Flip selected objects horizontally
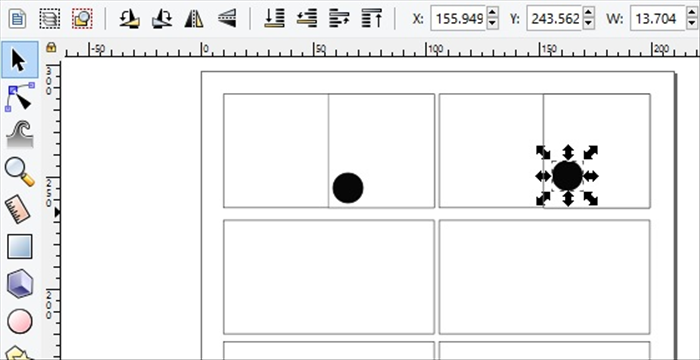Screen dimensions: 700x360 click(194, 19)
